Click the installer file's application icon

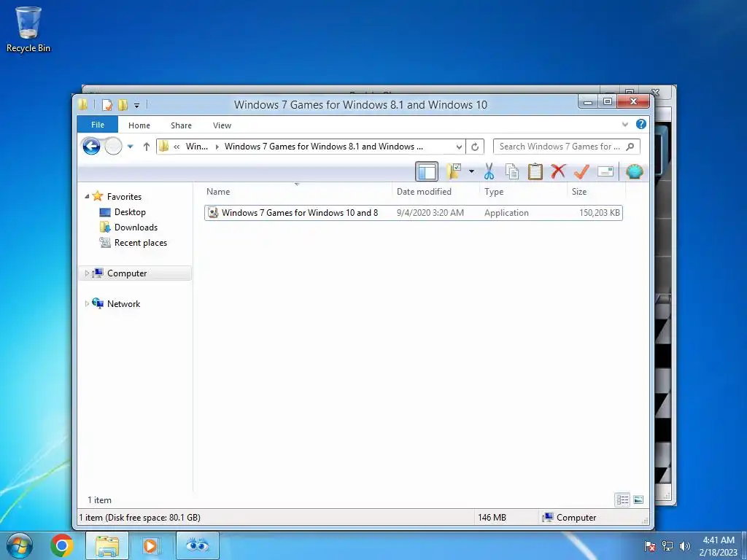click(214, 213)
